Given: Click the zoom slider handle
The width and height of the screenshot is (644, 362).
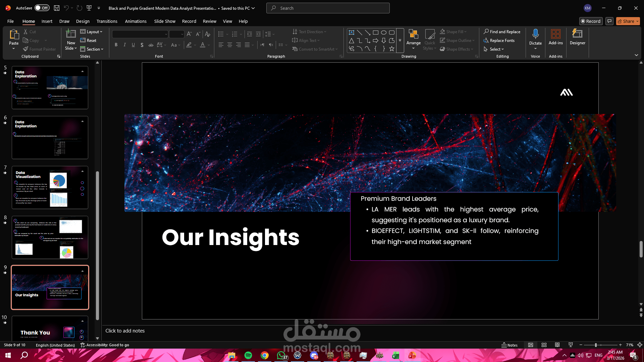Looking at the screenshot, I should 596,345.
